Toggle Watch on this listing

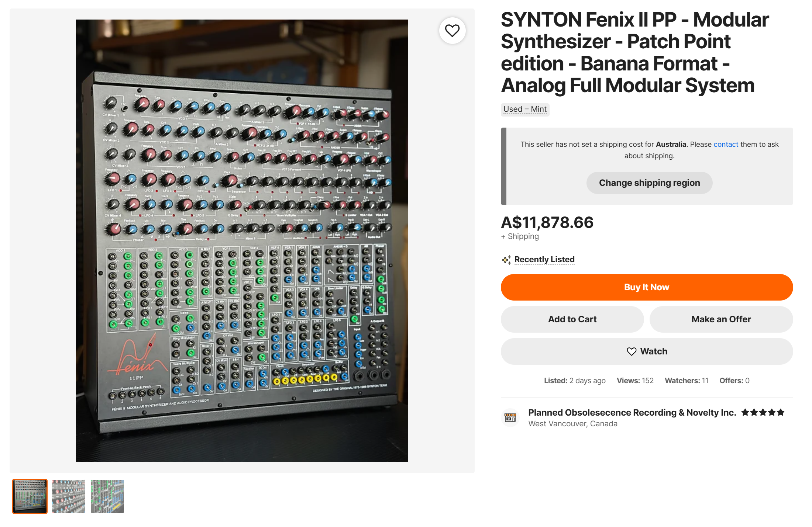coord(647,351)
